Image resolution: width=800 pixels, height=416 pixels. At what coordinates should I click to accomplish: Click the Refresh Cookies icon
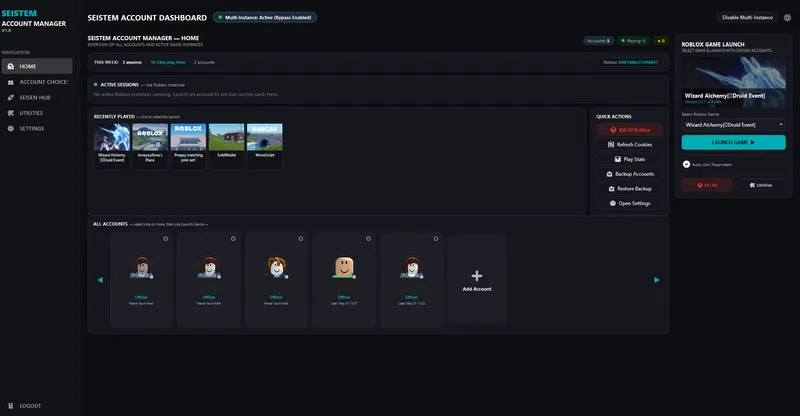coord(611,144)
